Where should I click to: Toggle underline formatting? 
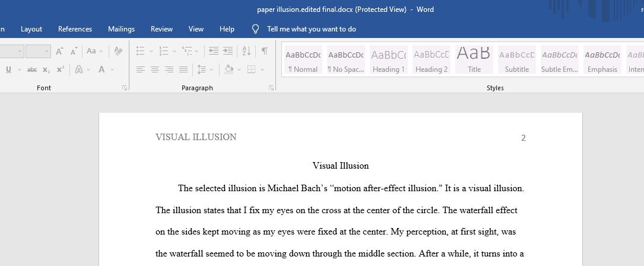(x=8, y=69)
